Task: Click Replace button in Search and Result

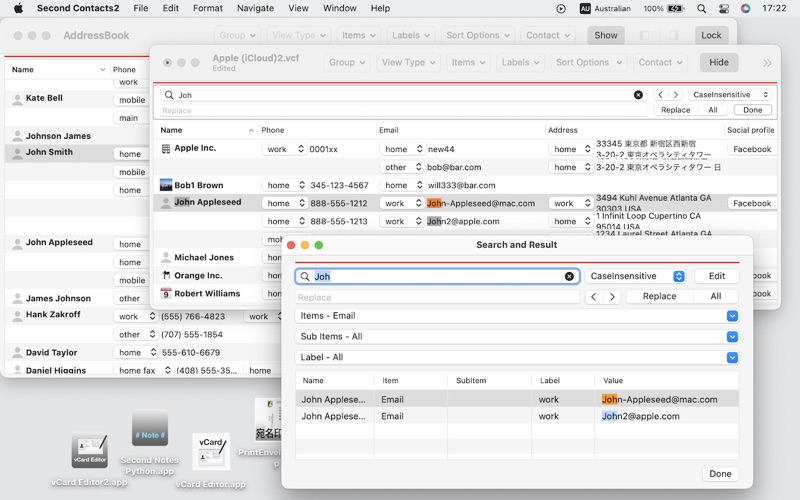Action: (x=659, y=296)
